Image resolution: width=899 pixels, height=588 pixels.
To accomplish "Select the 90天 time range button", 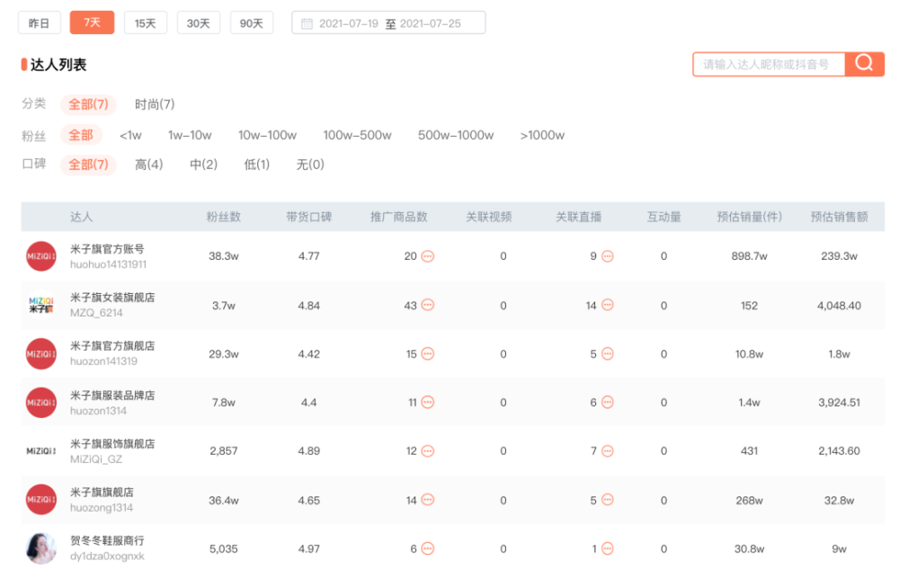I will tap(252, 22).
